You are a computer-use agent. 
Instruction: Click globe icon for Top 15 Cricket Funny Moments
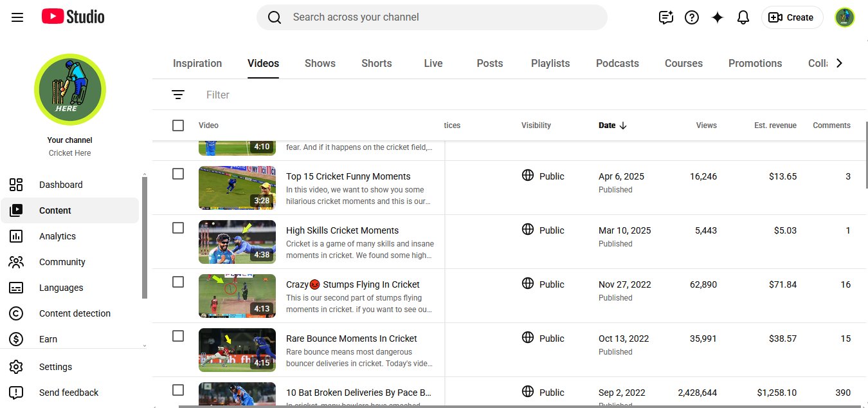(528, 175)
